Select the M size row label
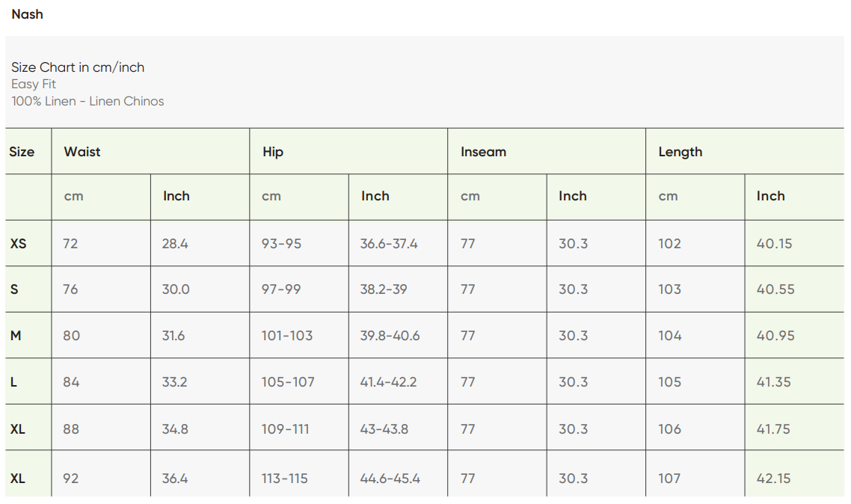This screenshot has height=504, width=851. pos(16,336)
